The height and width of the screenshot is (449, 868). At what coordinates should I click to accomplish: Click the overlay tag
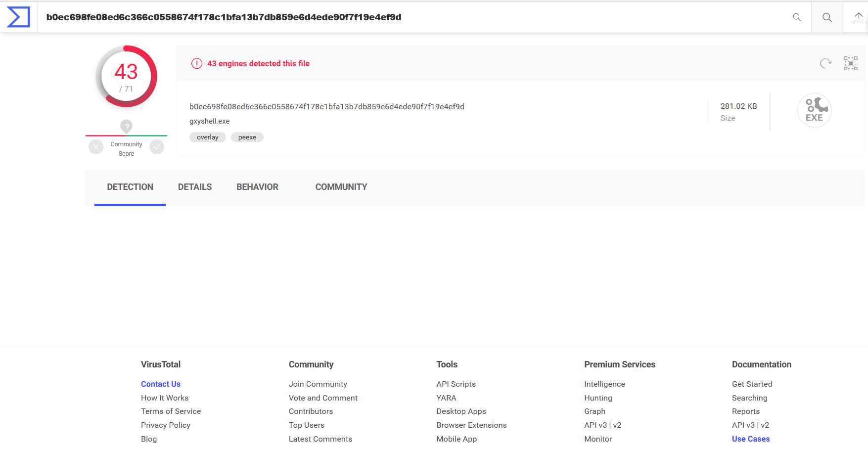click(x=208, y=137)
